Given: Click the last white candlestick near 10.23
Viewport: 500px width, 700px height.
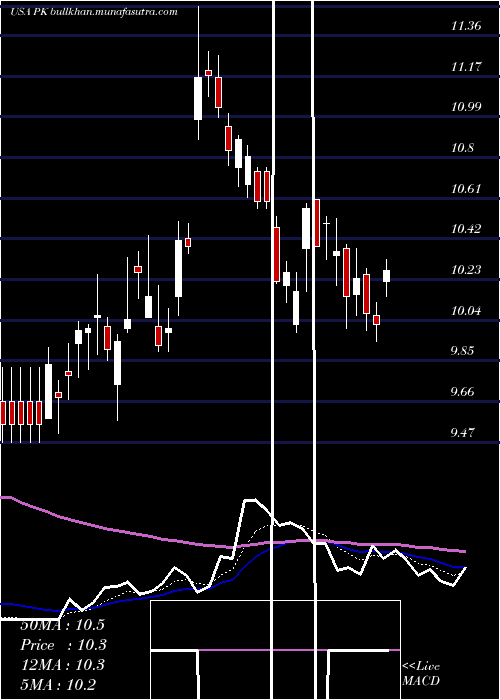Looking at the screenshot, I should click(x=387, y=276).
